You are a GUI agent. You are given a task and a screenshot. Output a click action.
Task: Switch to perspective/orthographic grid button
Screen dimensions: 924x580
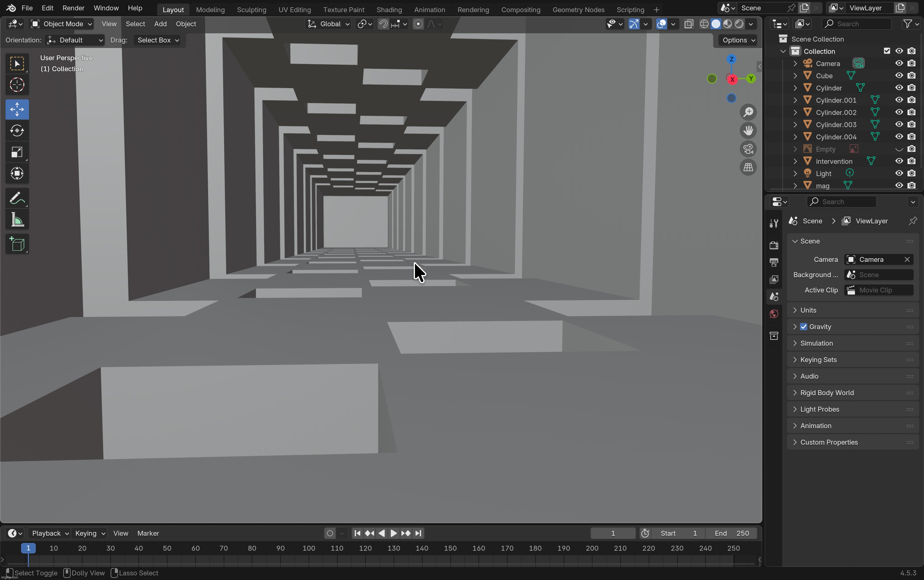point(748,167)
